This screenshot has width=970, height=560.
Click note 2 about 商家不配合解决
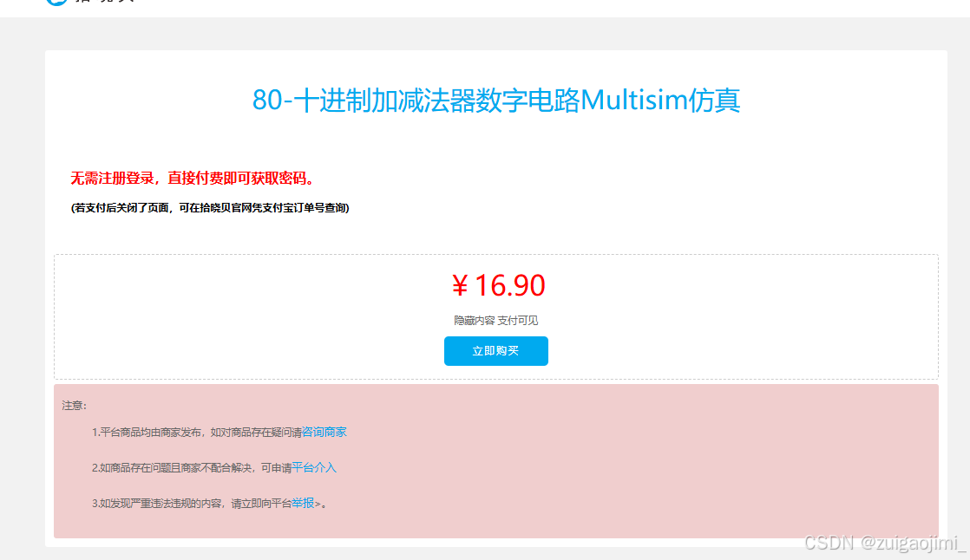pos(214,468)
